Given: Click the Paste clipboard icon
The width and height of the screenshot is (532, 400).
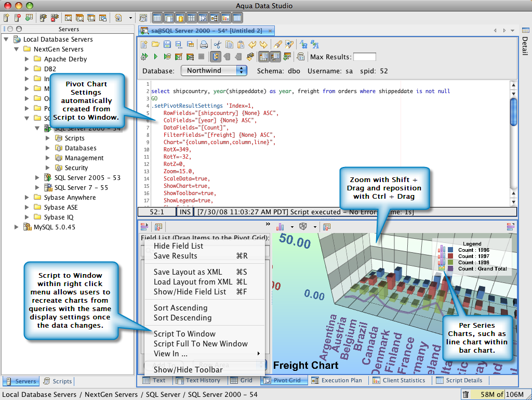Looking at the screenshot, I should 241,44.
